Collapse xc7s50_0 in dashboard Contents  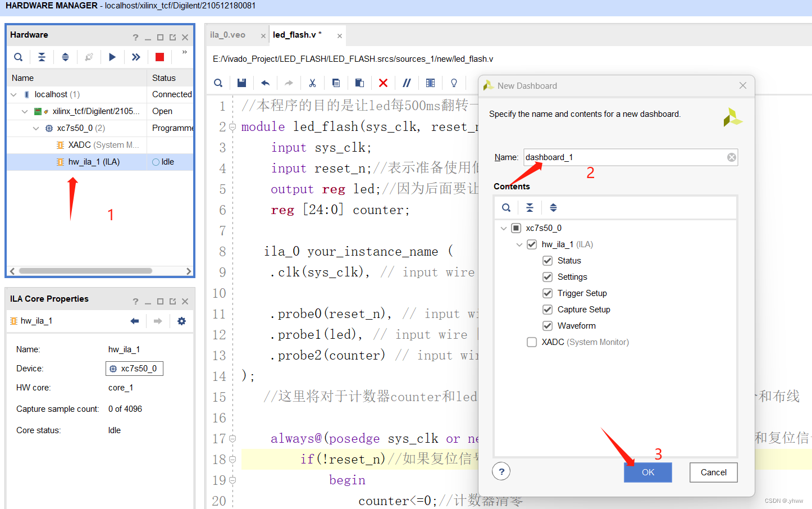(503, 228)
